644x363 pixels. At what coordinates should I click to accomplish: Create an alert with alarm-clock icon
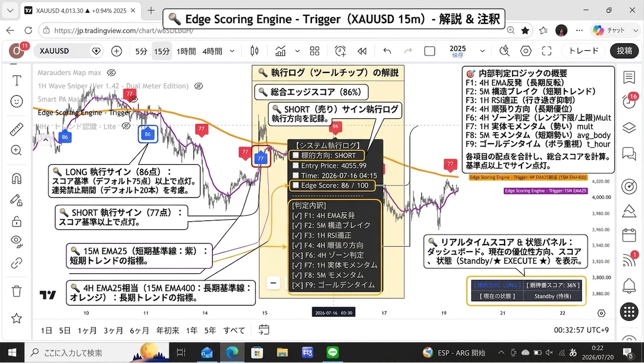(340, 51)
